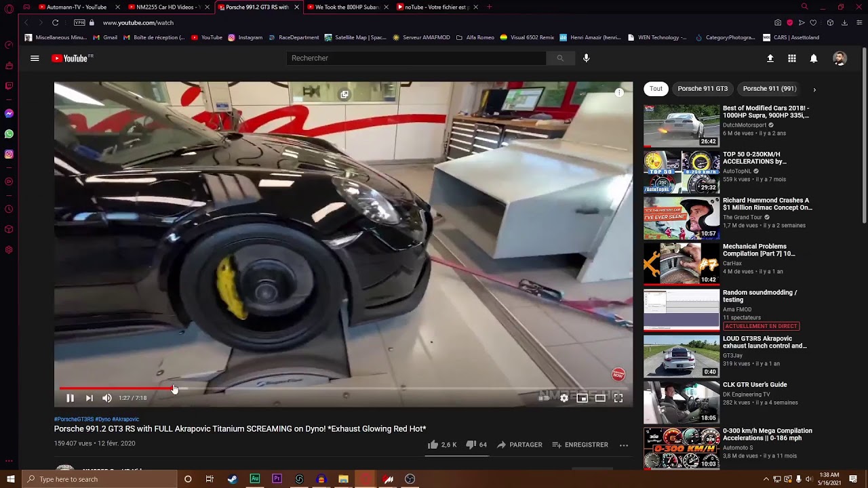Go to YouTube home logo

tap(70, 58)
